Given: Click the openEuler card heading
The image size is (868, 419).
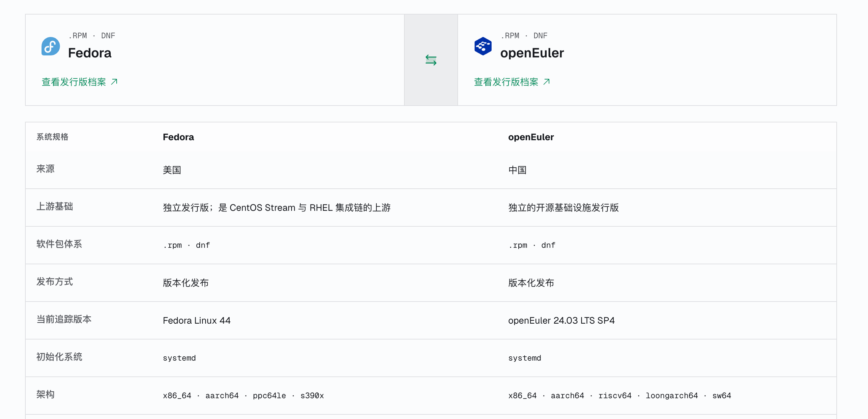Looking at the screenshot, I should 532,53.
